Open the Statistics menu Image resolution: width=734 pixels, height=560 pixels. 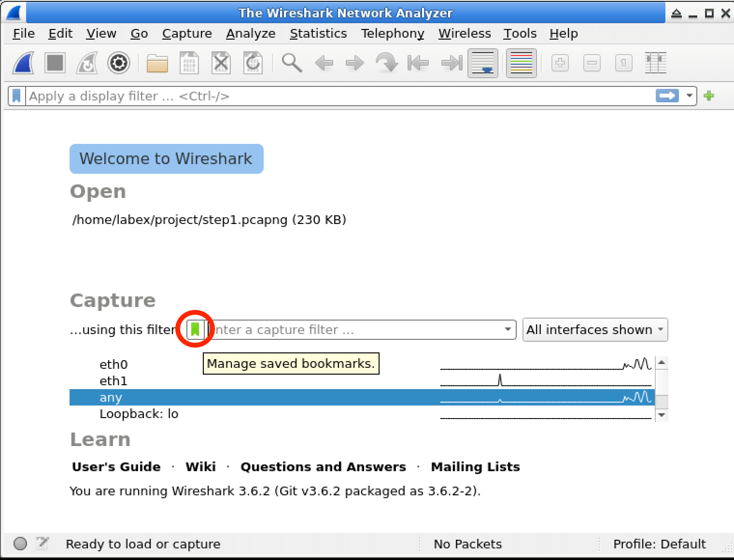(318, 33)
